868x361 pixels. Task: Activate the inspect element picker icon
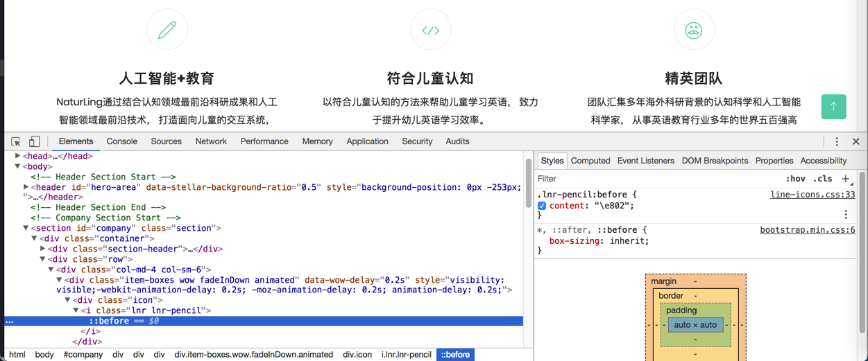pos(15,141)
